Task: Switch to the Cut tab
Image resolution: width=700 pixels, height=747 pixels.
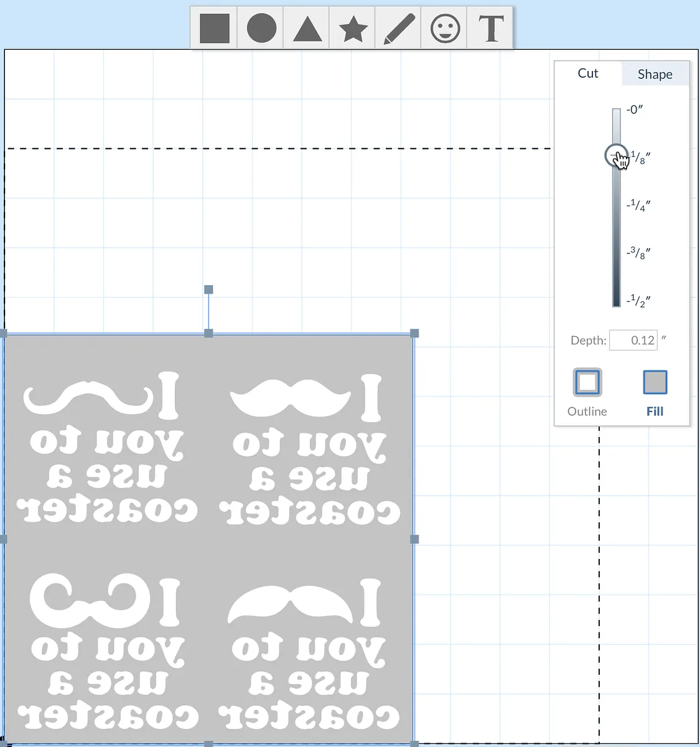Action: pyautogui.click(x=587, y=73)
